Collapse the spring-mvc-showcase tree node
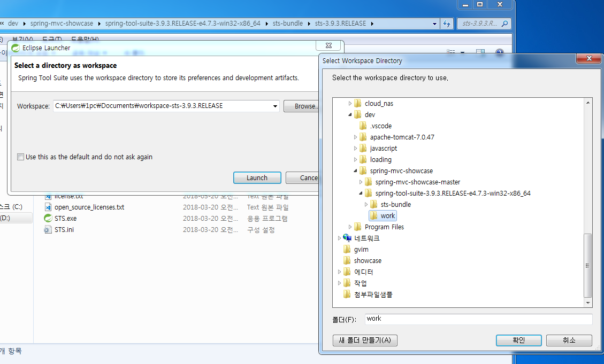 coord(355,171)
